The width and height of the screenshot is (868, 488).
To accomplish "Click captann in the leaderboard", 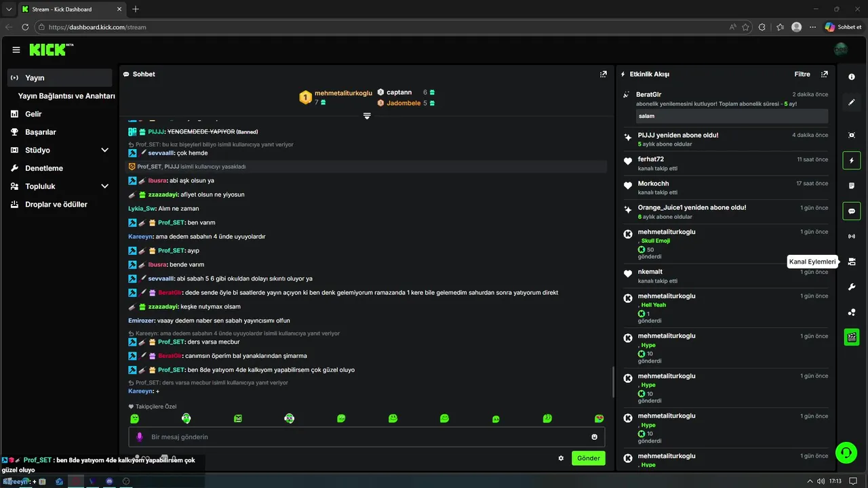I will pyautogui.click(x=399, y=92).
